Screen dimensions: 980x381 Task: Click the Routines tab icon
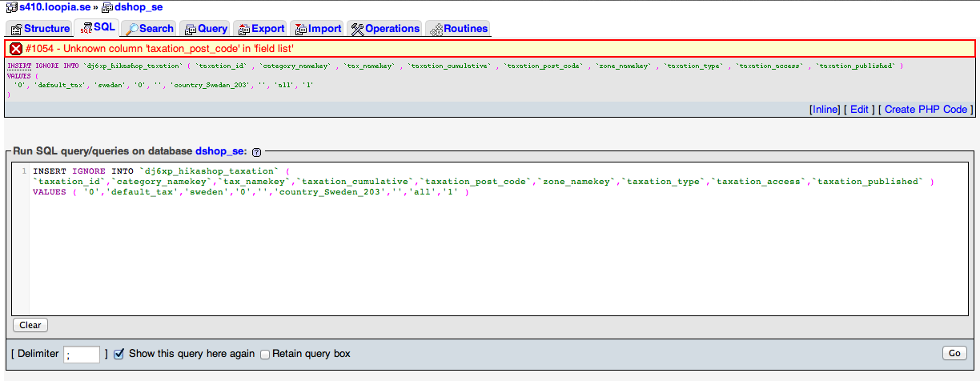tap(436, 29)
